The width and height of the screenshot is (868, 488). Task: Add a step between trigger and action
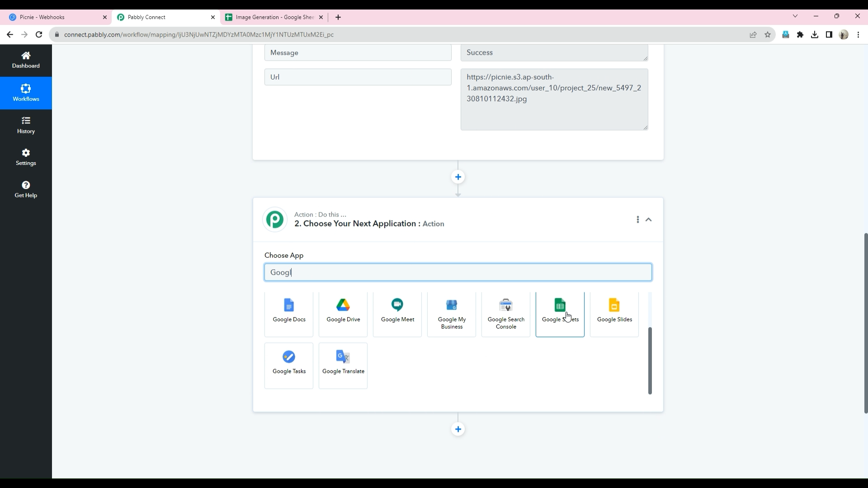(x=458, y=177)
